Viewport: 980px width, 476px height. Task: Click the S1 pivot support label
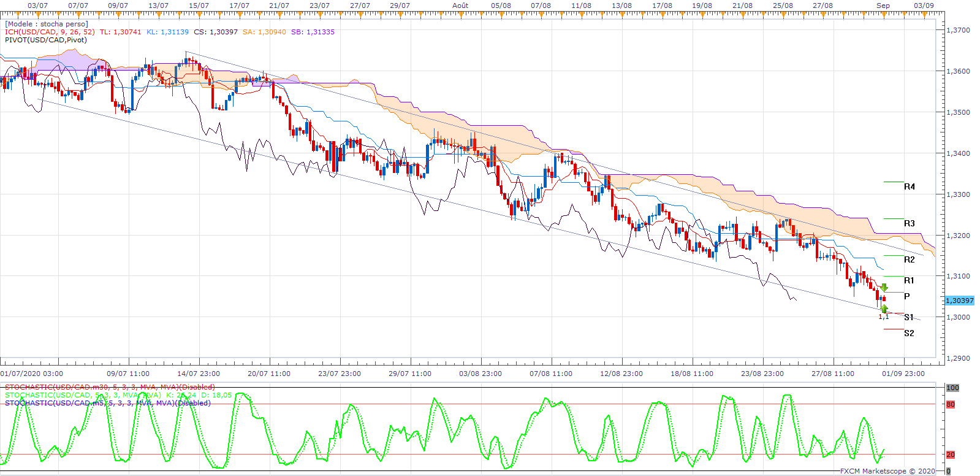coord(909,317)
